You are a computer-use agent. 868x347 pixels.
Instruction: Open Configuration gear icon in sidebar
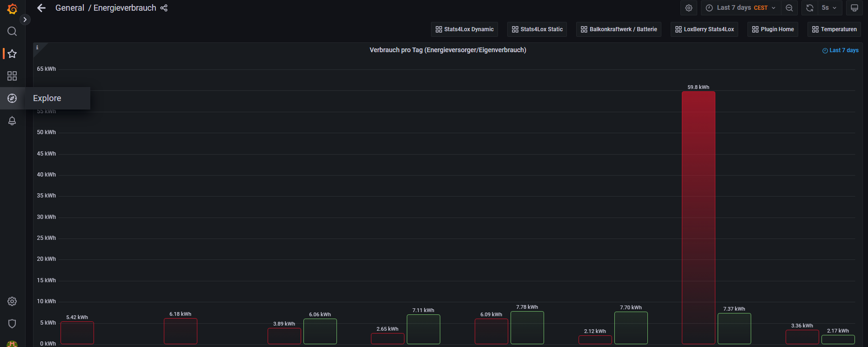pos(12,301)
